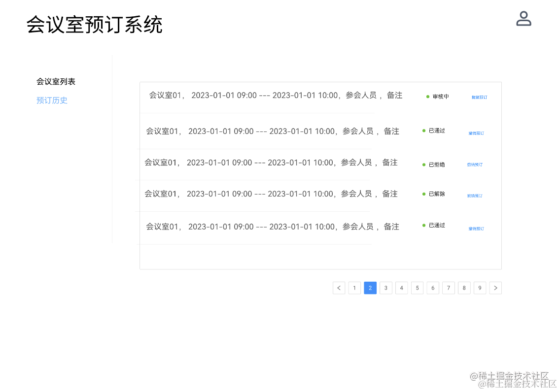
Task: Open 会议室列表 in the sidebar
Action: (x=56, y=82)
